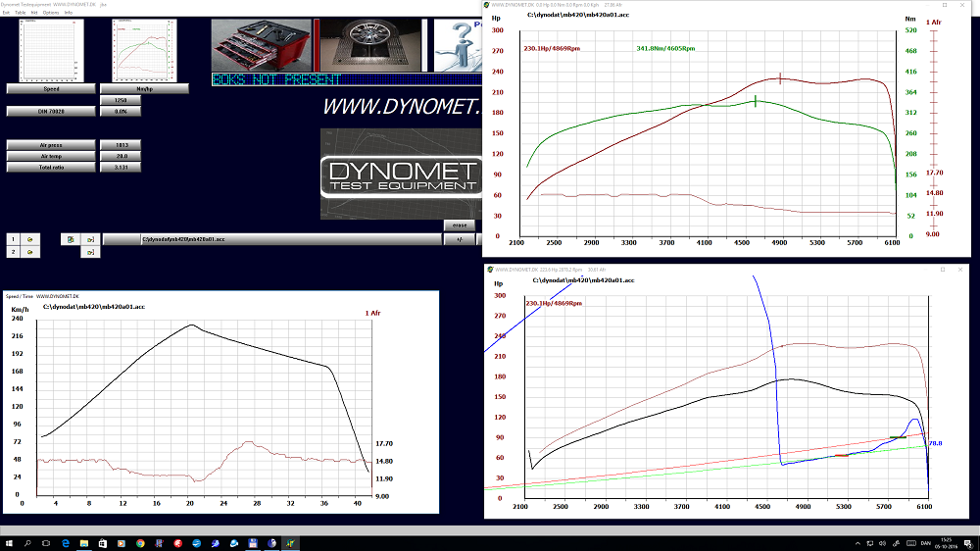Open the Table menu
The image size is (980, 551).
(x=20, y=13)
